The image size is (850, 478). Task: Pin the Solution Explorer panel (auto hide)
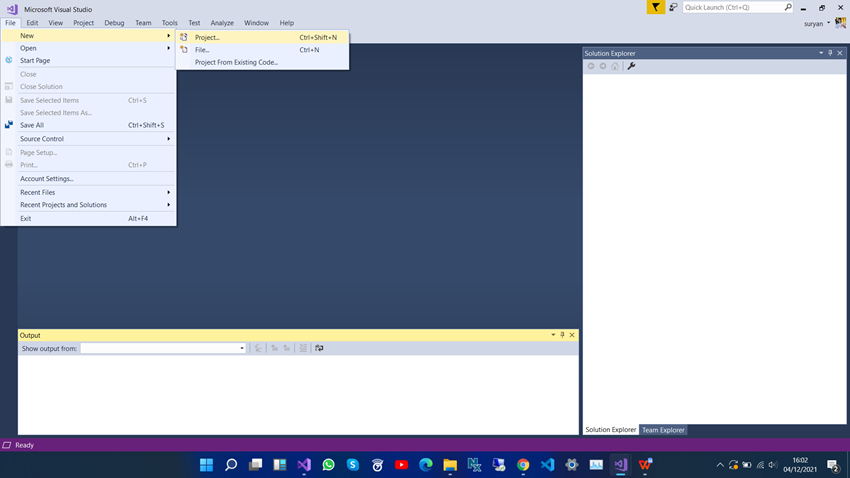830,53
